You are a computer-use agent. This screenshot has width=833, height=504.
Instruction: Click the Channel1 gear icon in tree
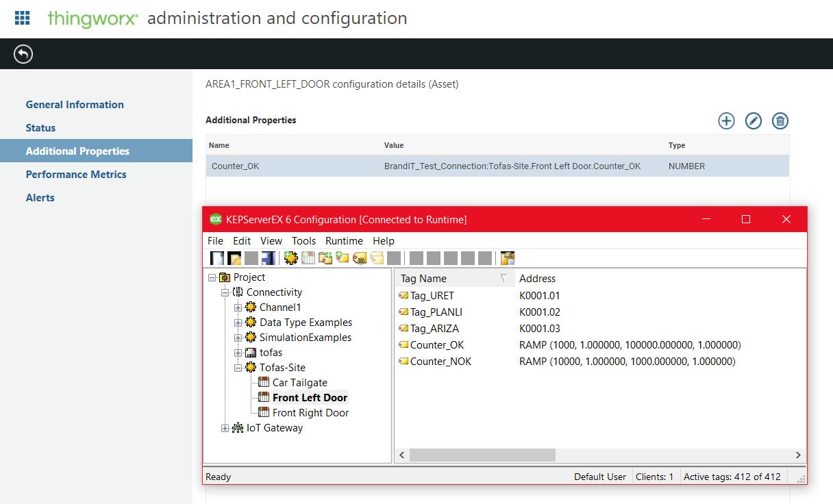coord(251,307)
